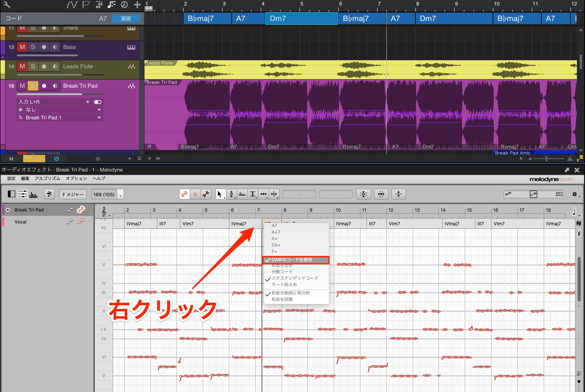Screen dimensions: 585x392
Task: Open the オプション menu
Action: (76, 178)
